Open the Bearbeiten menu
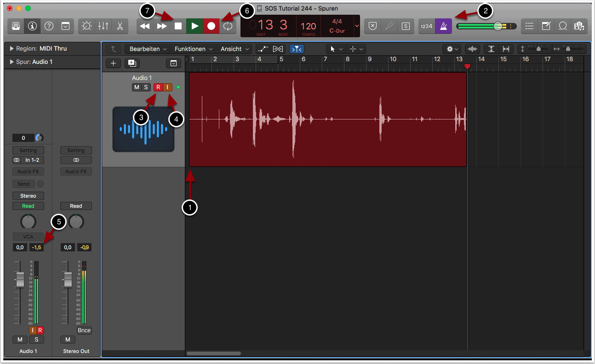The width and height of the screenshot is (595, 364). click(x=147, y=49)
